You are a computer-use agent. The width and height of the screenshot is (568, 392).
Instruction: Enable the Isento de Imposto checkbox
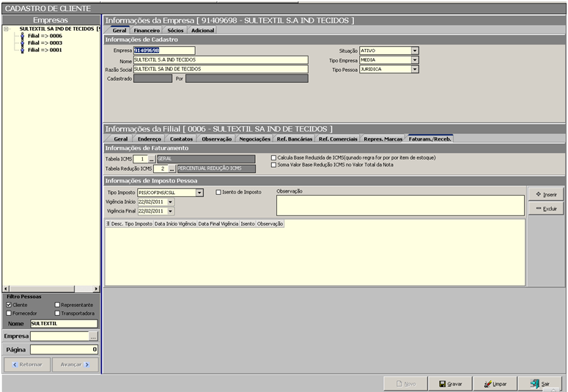click(x=218, y=193)
